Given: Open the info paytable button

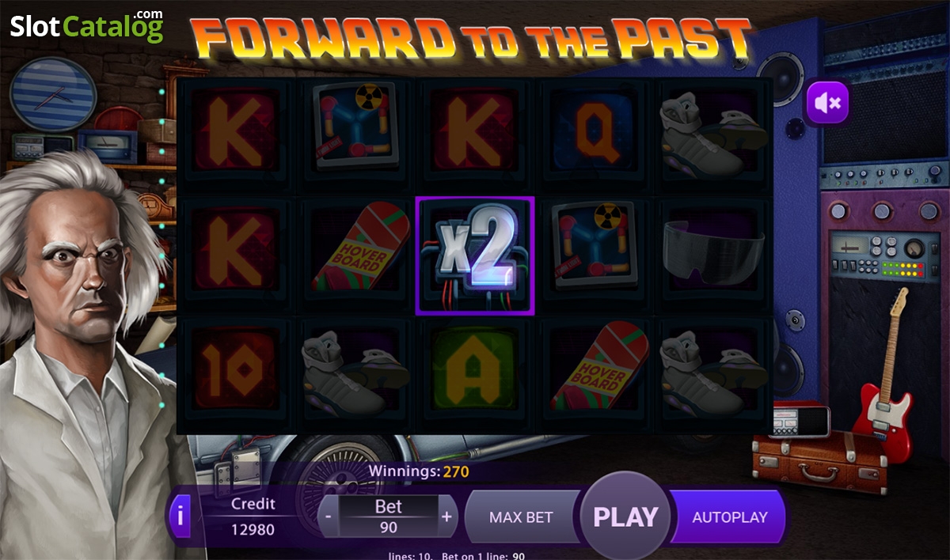Looking at the screenshot, I should pyautogui.click(x=180, y=516).
